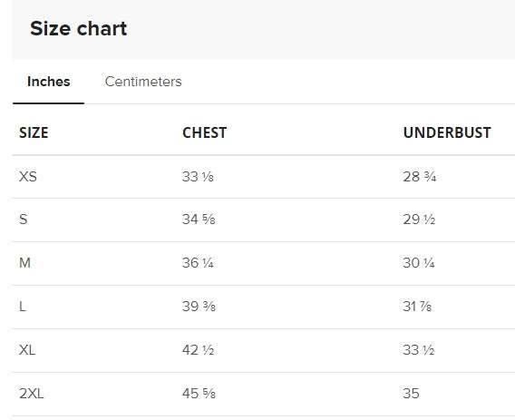Image resolution: width=515 pixels, height=420 pixels.
Task: Click the S chest value 34 ⅝
Action: coord(199,220)
